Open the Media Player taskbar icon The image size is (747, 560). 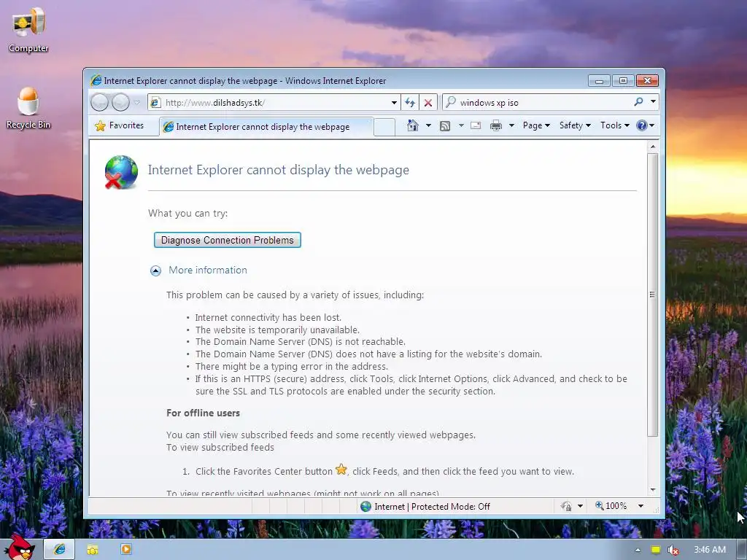(125, 550)
